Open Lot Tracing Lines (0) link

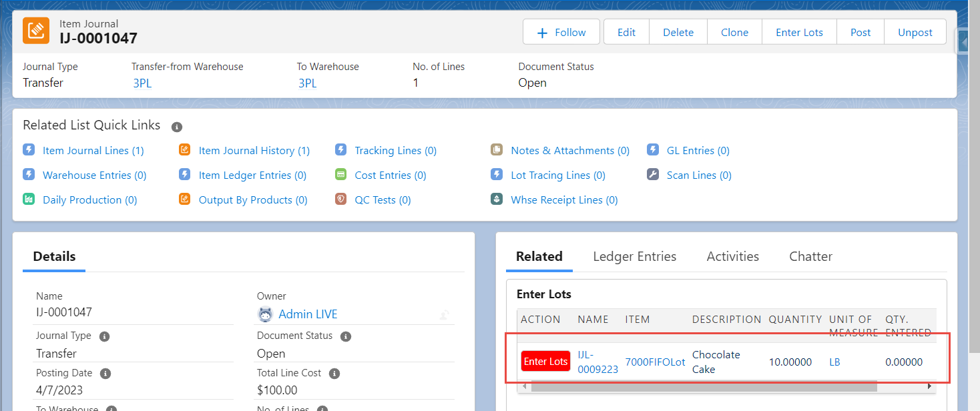tap(558, 175)
